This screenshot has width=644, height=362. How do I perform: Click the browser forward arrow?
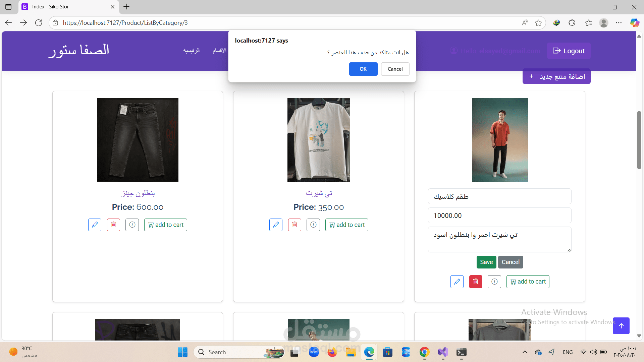coord(23,23)
